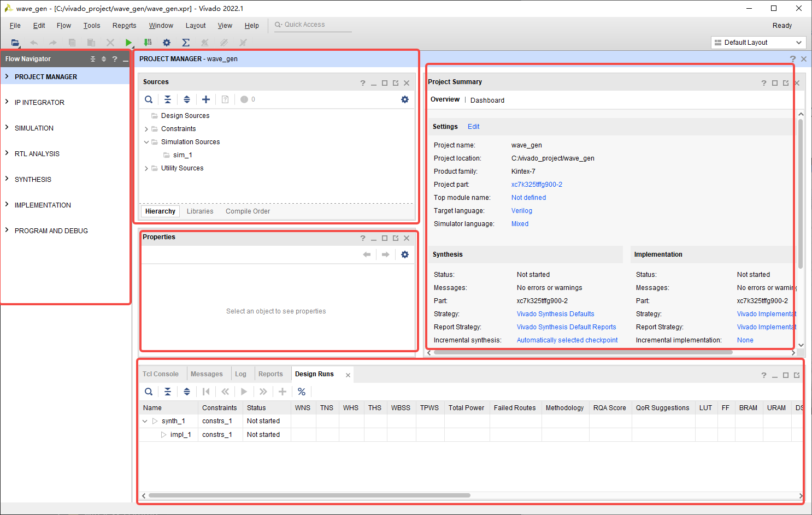
Task: Open the File menu
Action: pos(15,26)
